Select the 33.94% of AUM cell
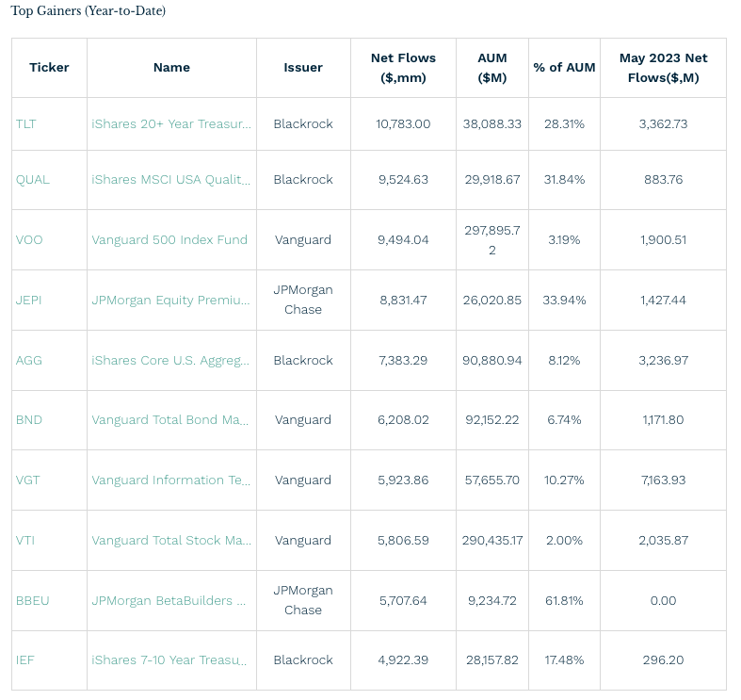This screenshot has height=700, width=741. [564, 301]
